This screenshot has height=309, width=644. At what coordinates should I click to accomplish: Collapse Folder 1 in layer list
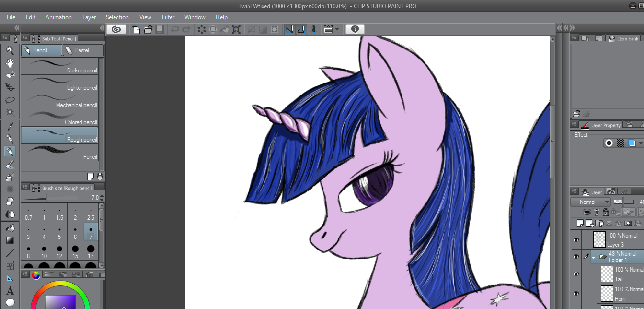[594, 257]
